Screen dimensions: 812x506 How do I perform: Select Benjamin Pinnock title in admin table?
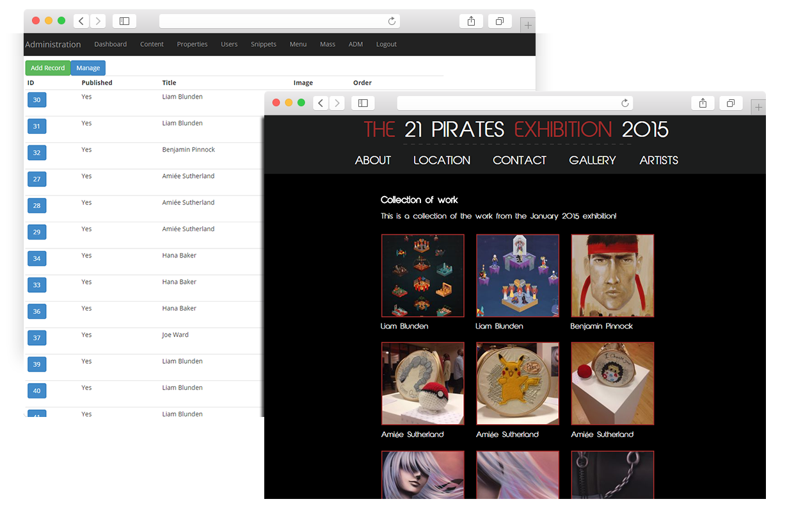pyautogui.click(x=188, y=149)
